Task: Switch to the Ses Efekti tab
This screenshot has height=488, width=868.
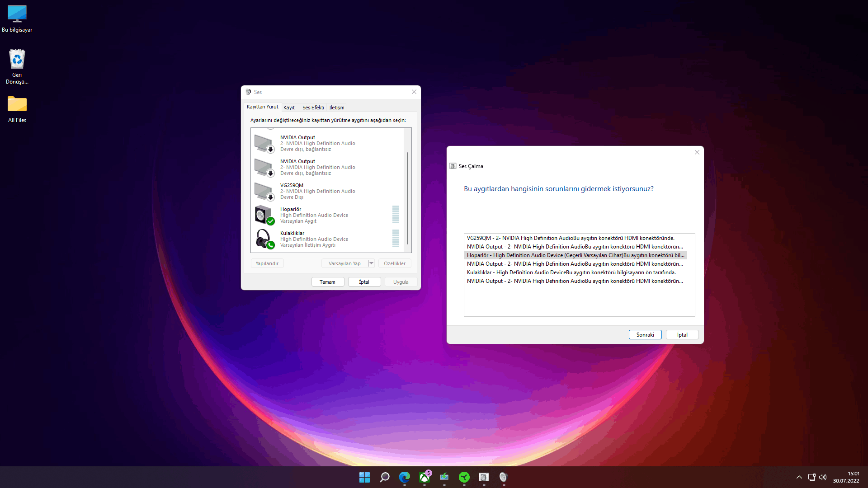Action: (x=313, y=108)
